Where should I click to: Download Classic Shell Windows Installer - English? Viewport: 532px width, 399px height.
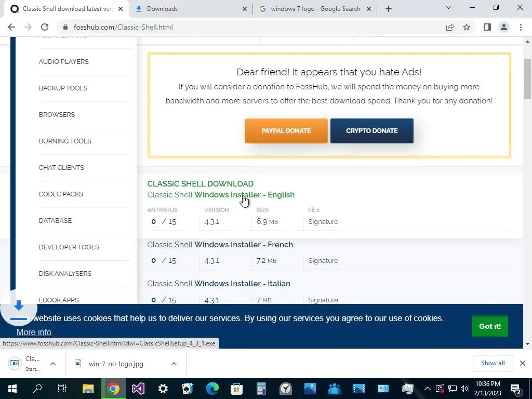(x=221, y=195)
